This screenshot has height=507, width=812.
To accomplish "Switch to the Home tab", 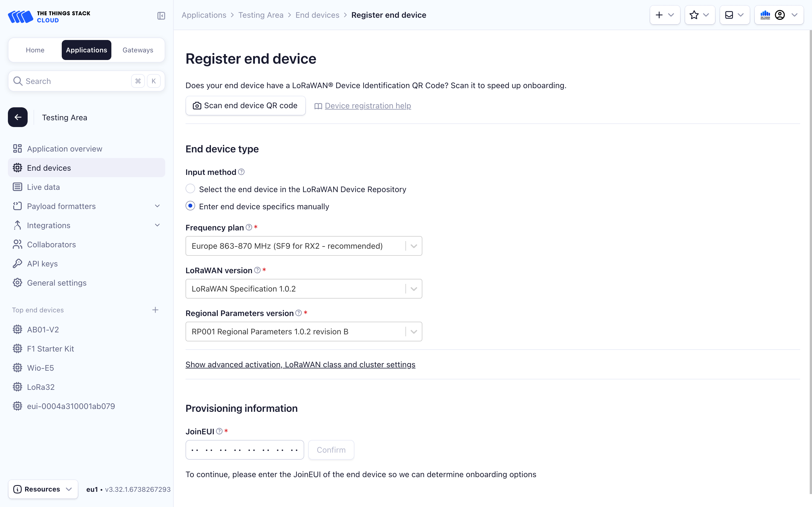I will pyautogui.click(x=35, y=50).
